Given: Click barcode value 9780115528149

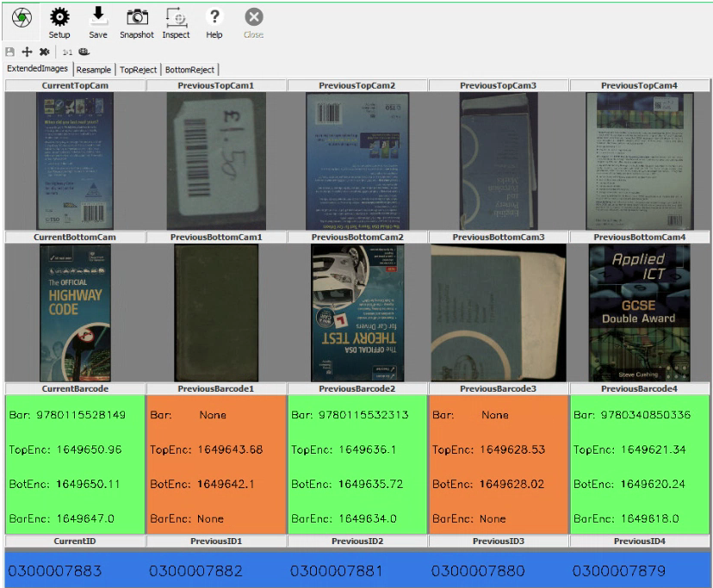Looking at the screenshot, I should (81, 415).
